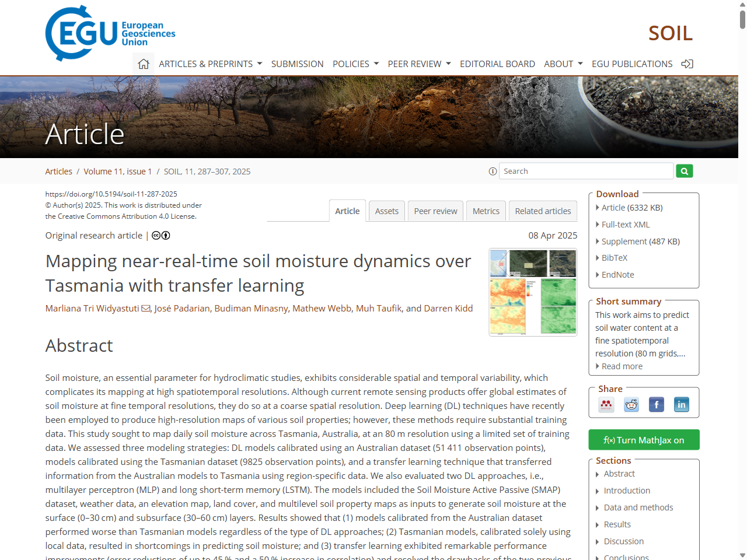This screenshot has width=747, height=560.
Task: Open the info icon beside the search box
Action: click(x=492, y=171)
